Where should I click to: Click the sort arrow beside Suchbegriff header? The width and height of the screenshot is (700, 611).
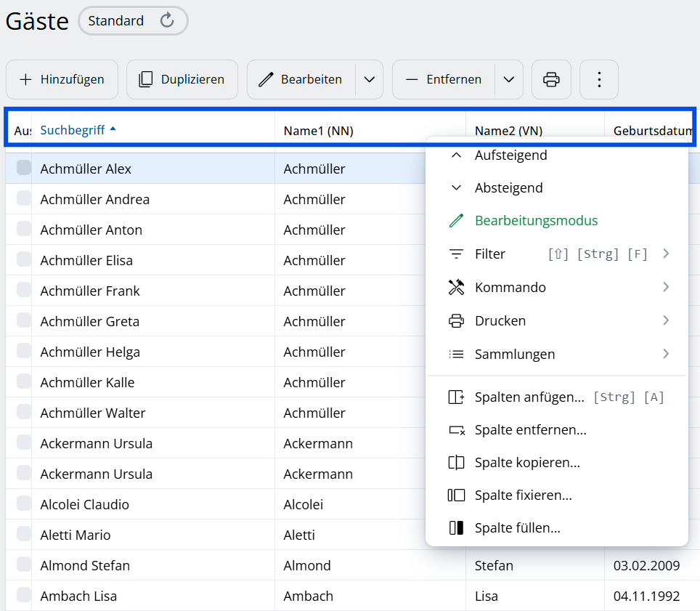click(113, 129)
